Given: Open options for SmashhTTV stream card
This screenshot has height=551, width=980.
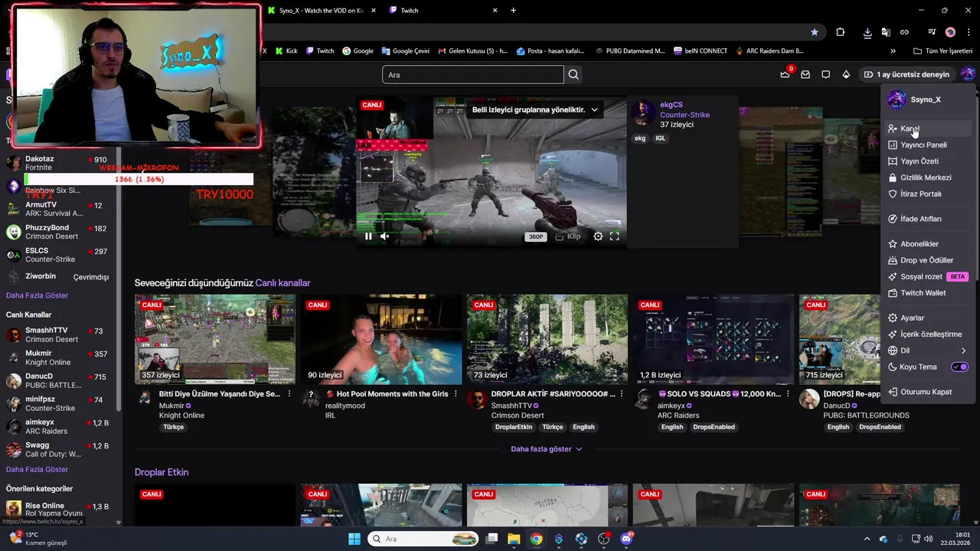Looking at the screenshot, I should pyautogui.click(x=621, y=394).
